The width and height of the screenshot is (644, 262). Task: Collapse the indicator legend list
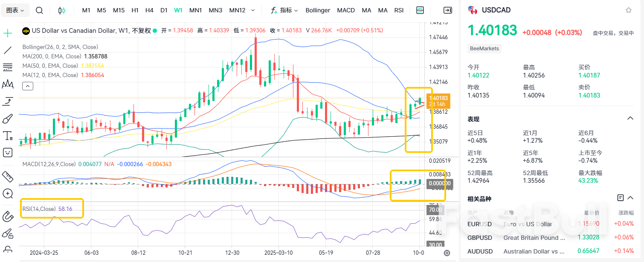[27, 86]
